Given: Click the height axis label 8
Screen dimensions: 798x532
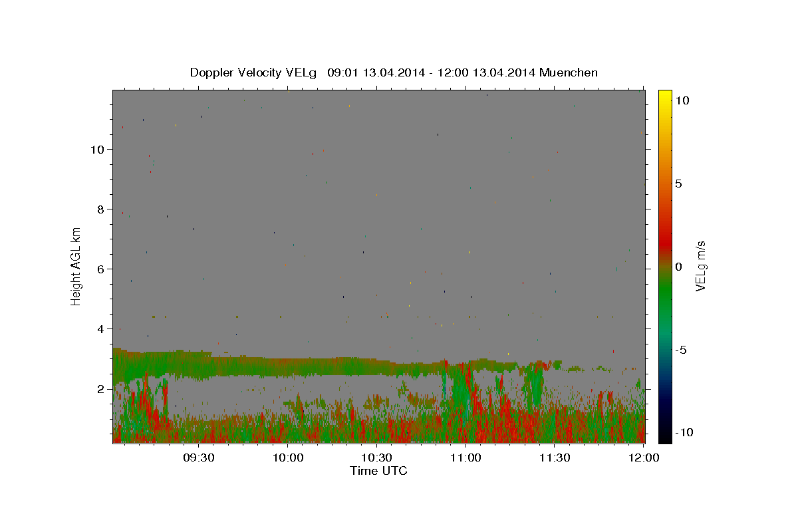Looking at the screenshot, I should (x=102, y=209).
